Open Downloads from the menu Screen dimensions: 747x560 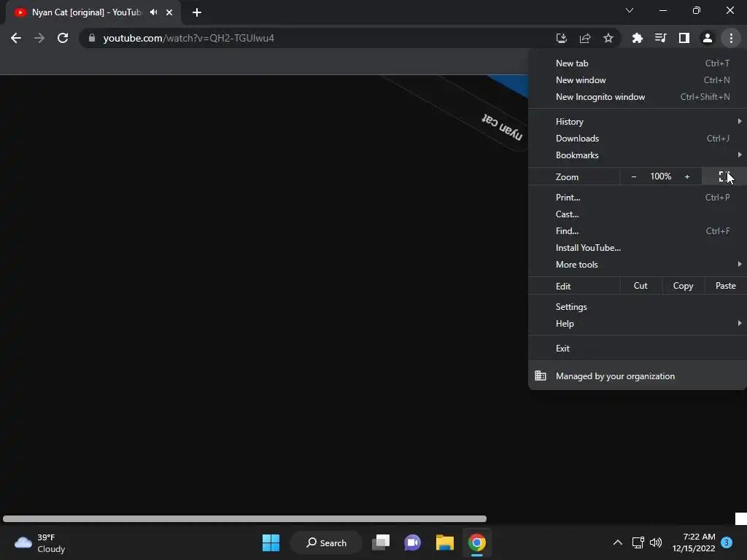click(638, 138)
